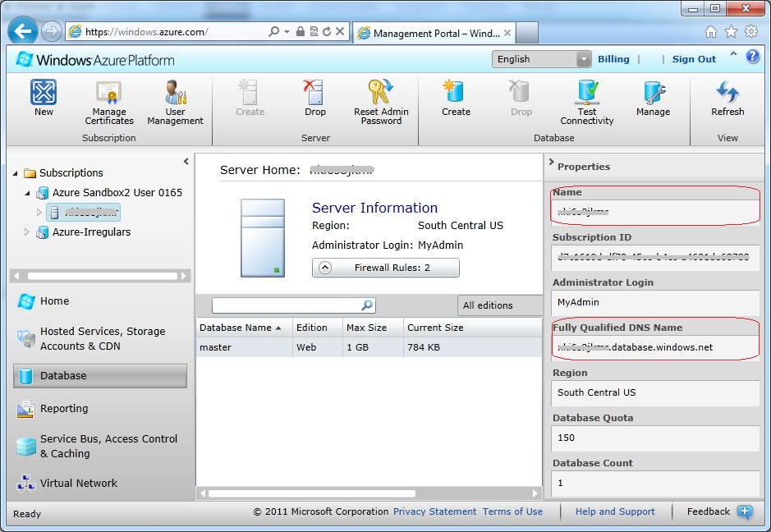Click the browser home icon
The width and height of the screenshot is (771, 532).
point(711,32)
